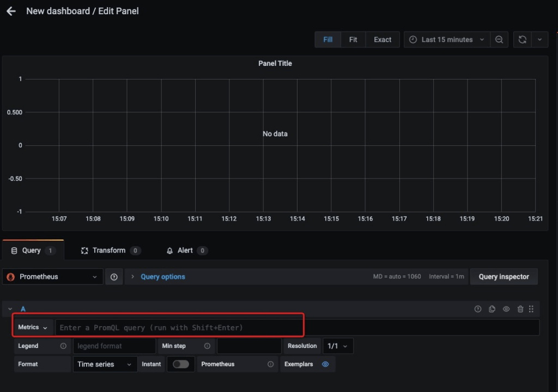Viewport: 558px width, 392px height.
Task: Select the Fit view mode
Action: [x=353, y=40]
